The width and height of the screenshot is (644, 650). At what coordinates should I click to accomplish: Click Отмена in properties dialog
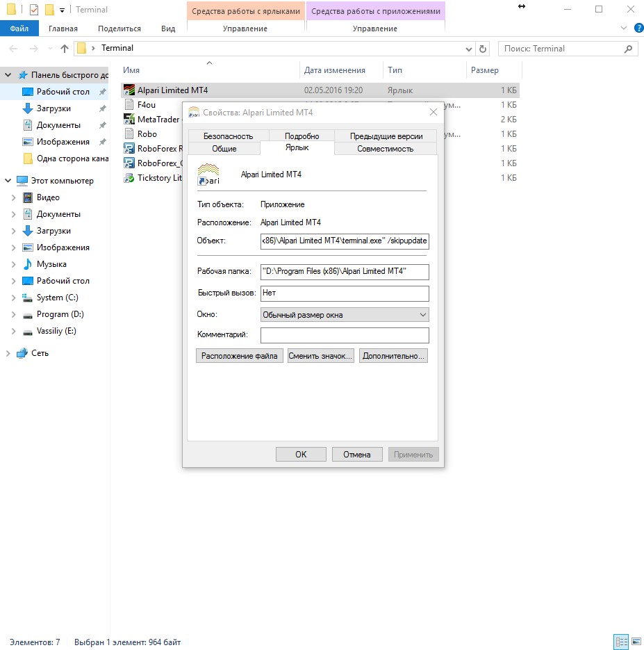pyautogui.click(x=356, y=455)
